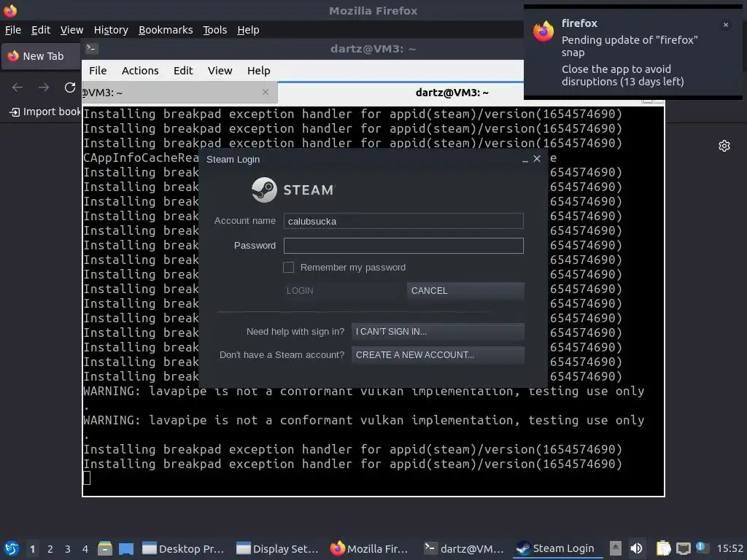Click the Firefox back arrow
Image resolution: width=747 pixels, height=560 pixels.
tap(18, 87)
